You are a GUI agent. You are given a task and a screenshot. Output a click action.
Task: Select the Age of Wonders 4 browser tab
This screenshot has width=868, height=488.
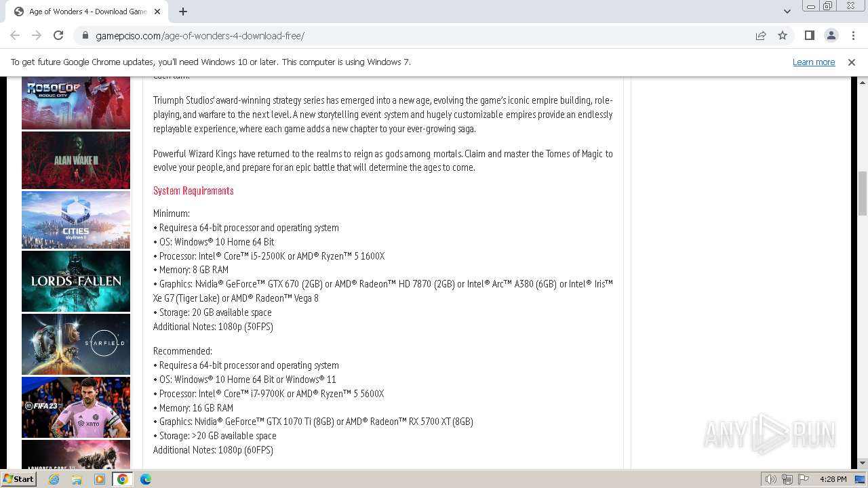point(87,12)
